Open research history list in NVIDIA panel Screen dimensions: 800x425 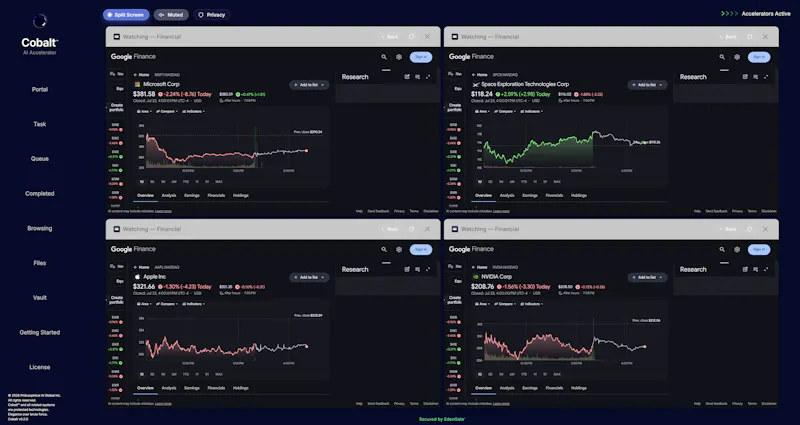[x=756, y=269]
